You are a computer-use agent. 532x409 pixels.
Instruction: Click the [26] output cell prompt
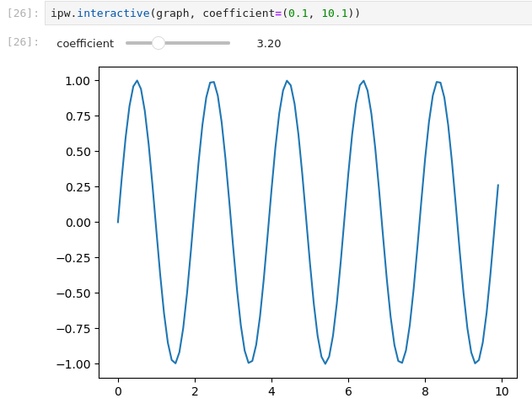[23, 42]
